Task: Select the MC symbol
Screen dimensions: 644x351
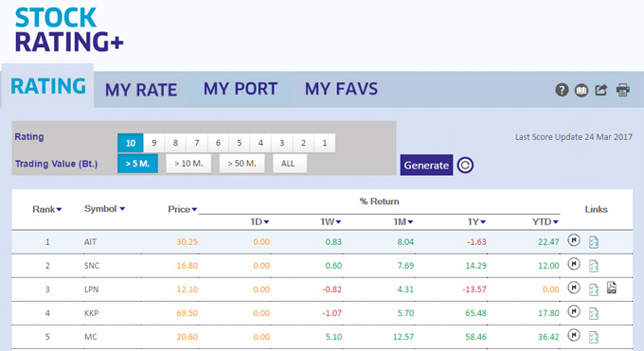Action: (x=90, y=338)
